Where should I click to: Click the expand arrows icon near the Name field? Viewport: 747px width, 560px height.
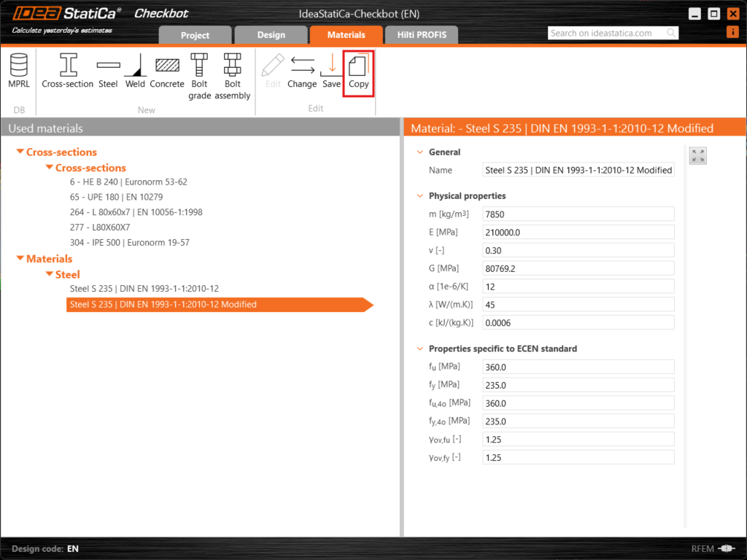(x=697, y=155)
